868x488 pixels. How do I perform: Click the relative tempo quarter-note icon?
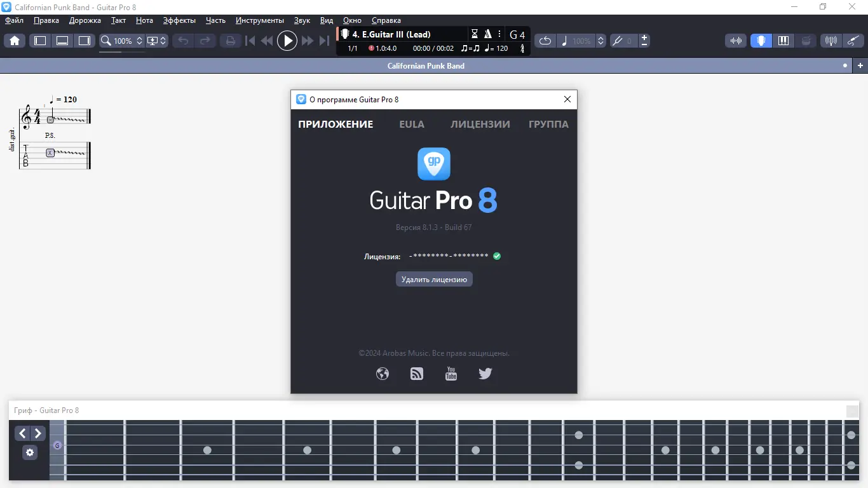coord(564,41)
